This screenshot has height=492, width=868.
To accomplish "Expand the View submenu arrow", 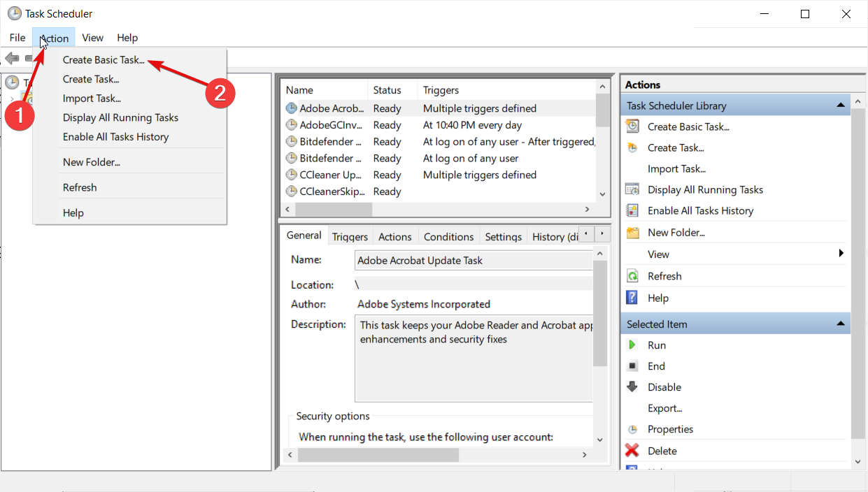I will 841,254.
